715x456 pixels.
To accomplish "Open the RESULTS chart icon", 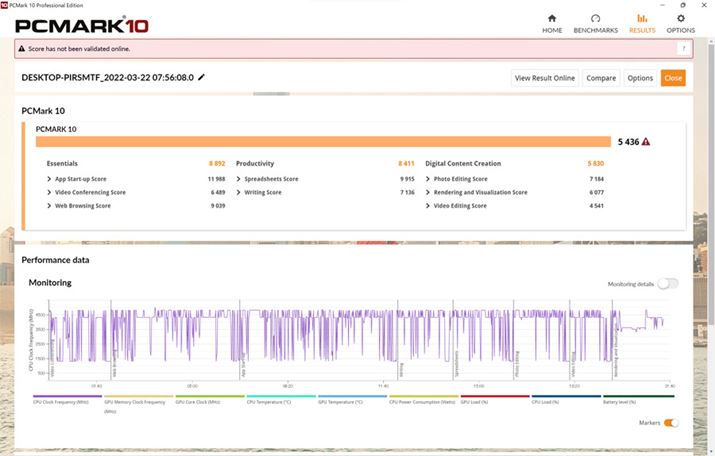I will [641, 19].
